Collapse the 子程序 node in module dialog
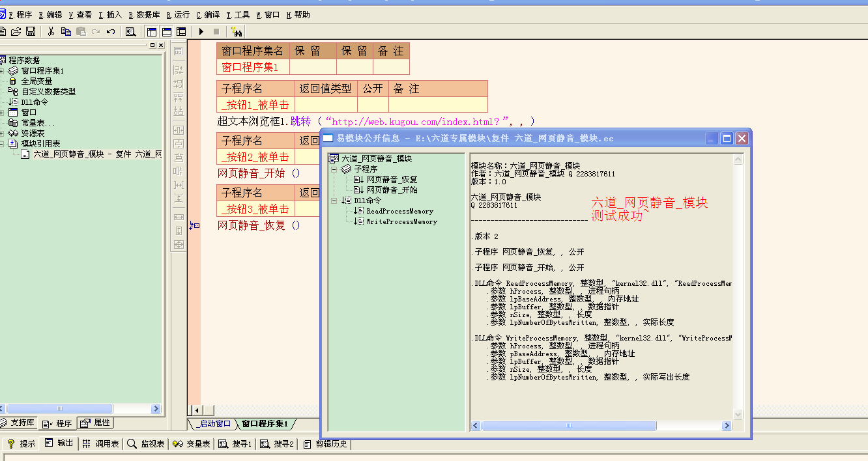 point(334,169)
